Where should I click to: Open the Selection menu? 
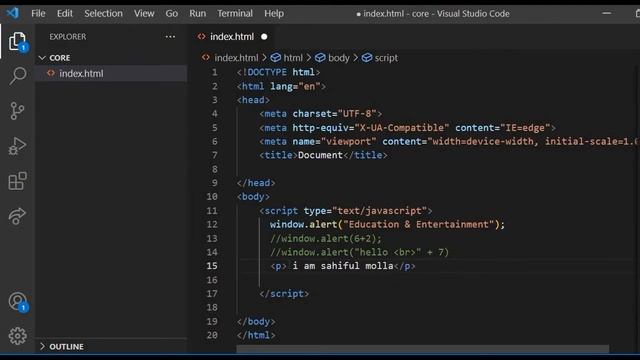click(x=103, y=13)
